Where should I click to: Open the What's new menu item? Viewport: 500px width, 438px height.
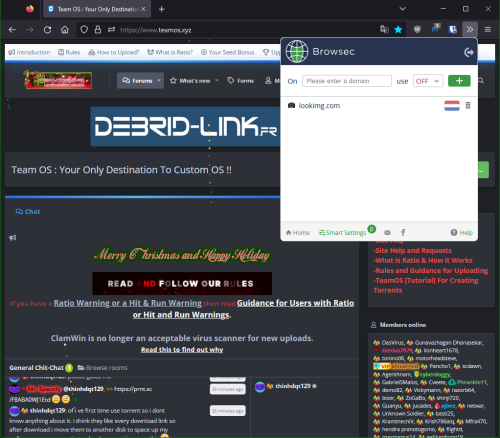click(190, 81)
